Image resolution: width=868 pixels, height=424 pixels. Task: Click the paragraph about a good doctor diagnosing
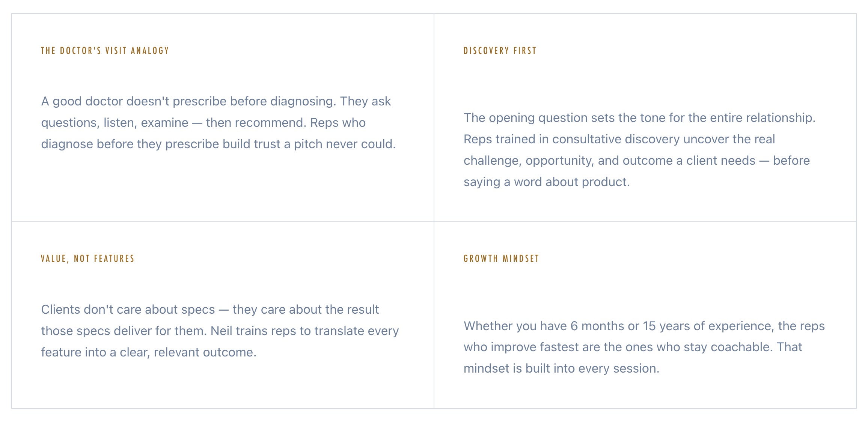[x=219, y=123]
